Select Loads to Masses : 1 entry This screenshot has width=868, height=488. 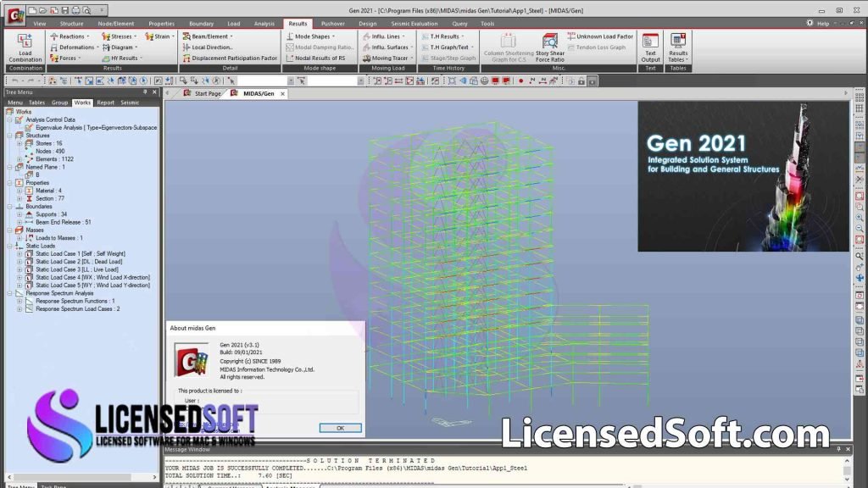point(58,238)
